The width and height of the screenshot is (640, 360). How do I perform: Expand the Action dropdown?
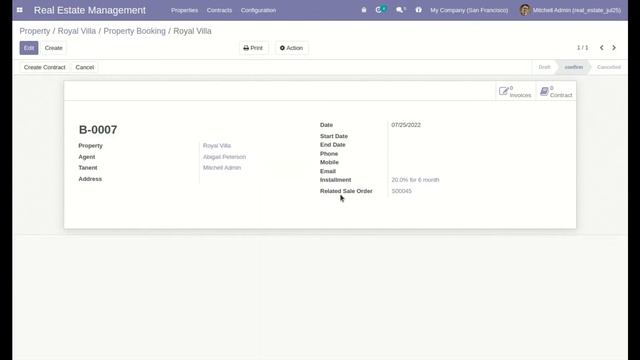[291, 48]
